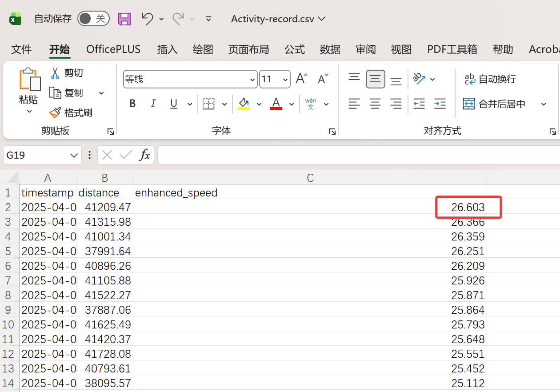Click the fx insert function icon
560x392 pixels.
(144, 155)
